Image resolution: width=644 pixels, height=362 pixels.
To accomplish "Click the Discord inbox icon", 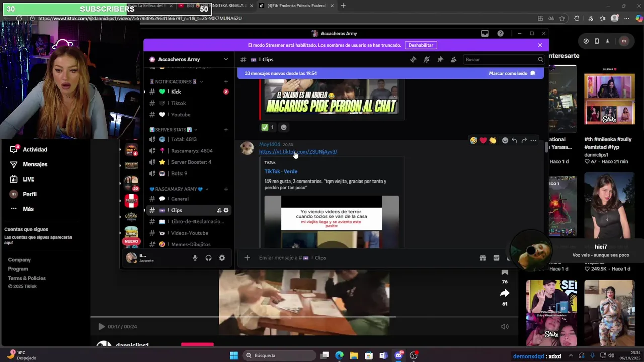I will 485,33.
